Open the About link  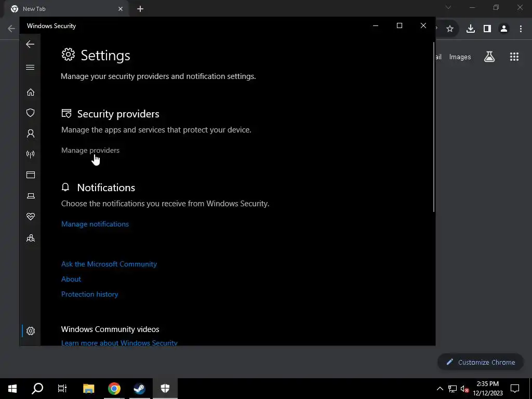click(x=71, y=279)
